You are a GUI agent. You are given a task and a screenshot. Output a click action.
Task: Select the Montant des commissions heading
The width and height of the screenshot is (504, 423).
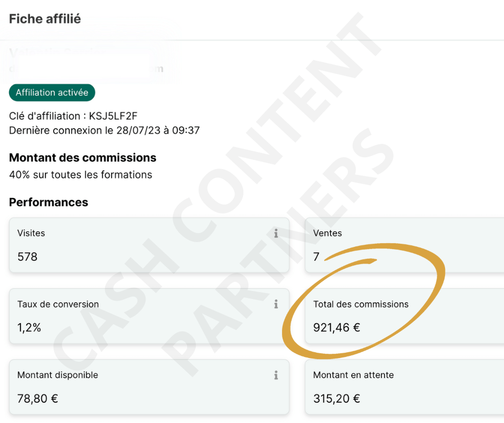pyautogui.click(x=83, y=158)
